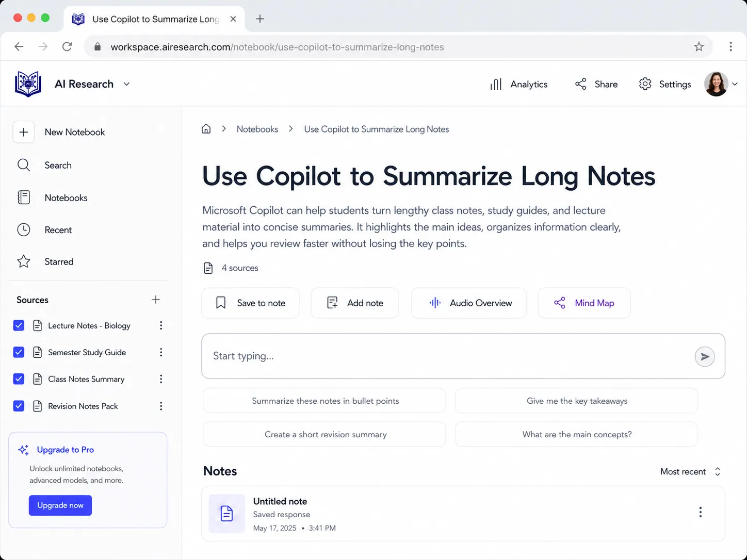Image resolution: width=747 pixels, height=560 pixels.
Task: Open the Untitled note card
Action: pyautogui.click(x=463, y=514)
